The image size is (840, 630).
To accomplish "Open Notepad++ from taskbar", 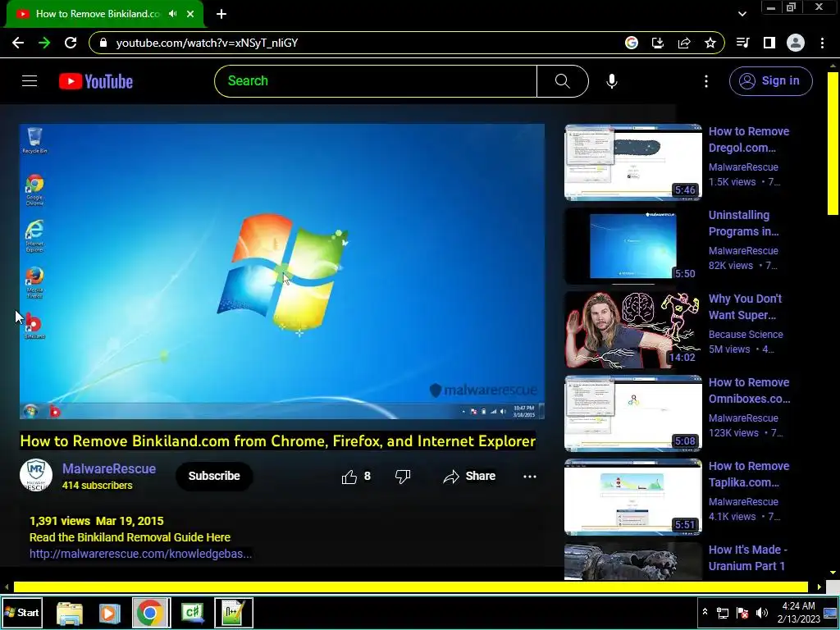I will 234,612.
